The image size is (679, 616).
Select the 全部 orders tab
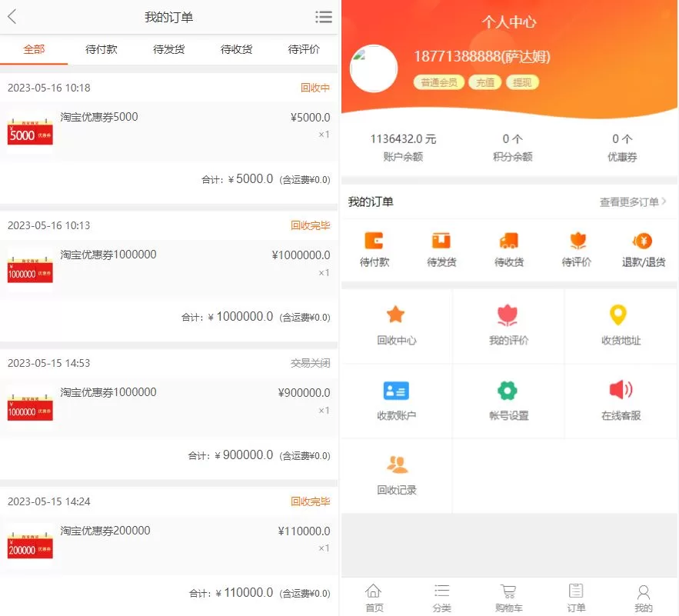point(34,49)
